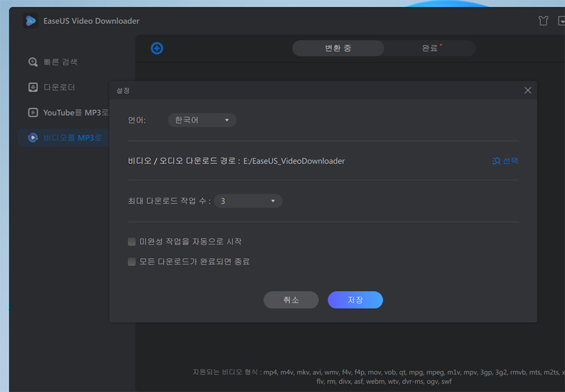Click 선택 to choose download path
565x392 pixels.
pos(505,160)
